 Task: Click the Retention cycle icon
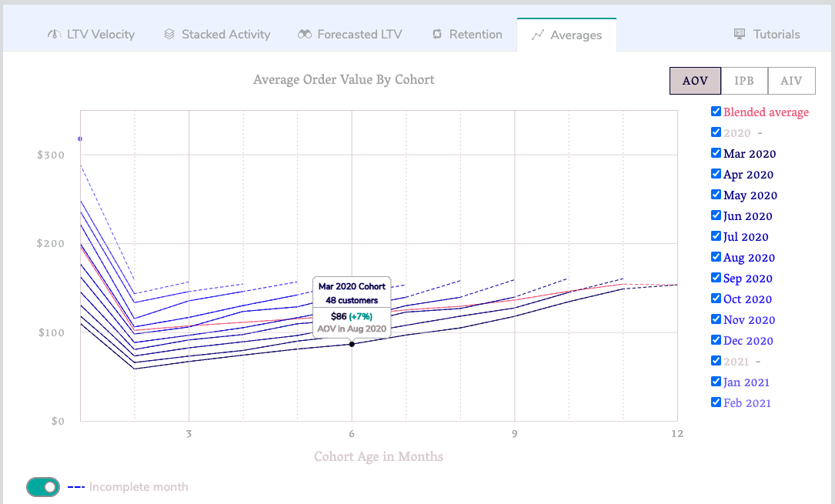pyautogui.click(x=437, y=34)
